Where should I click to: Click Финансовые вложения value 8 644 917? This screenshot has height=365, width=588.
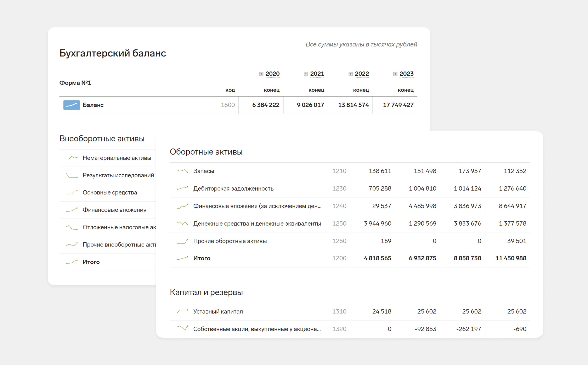pos(513,206)
